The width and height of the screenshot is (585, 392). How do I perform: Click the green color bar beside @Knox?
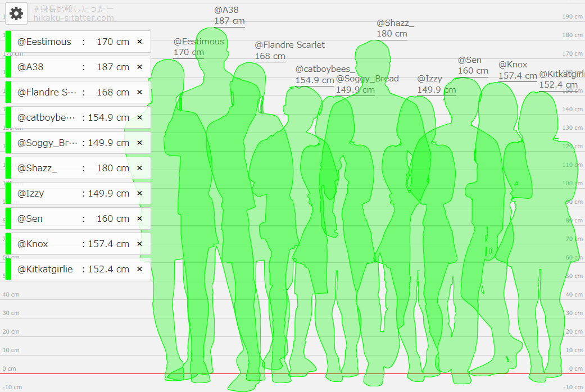click(8, 244)
